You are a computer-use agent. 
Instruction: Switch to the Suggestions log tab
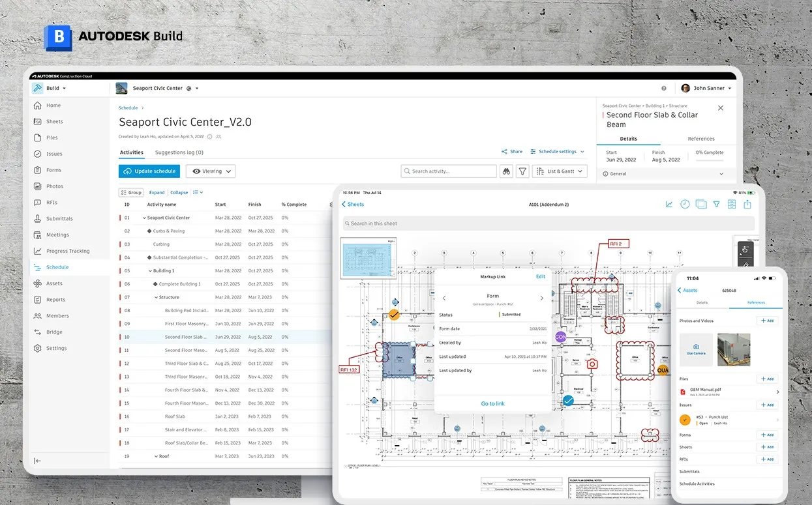179,152
